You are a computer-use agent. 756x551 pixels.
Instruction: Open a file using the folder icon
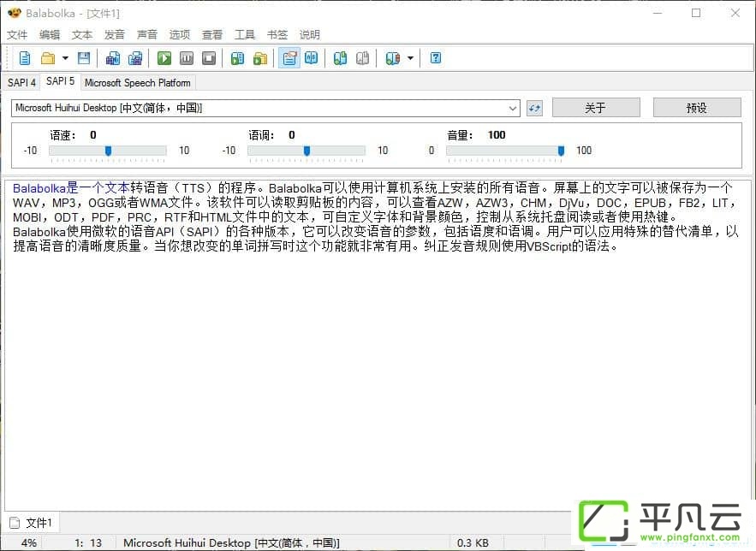click(x=48, y=58)
